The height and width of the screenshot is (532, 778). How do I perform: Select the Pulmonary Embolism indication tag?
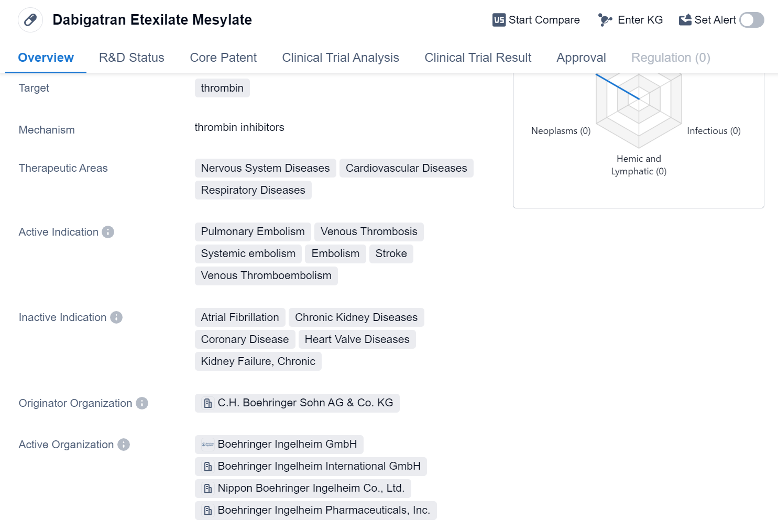click(x=253, y=231)
